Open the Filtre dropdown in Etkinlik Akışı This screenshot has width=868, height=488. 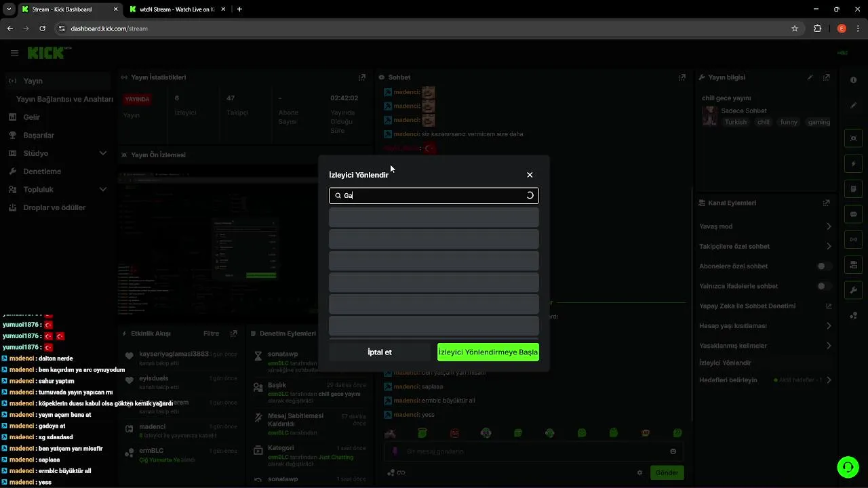point(211,333)
